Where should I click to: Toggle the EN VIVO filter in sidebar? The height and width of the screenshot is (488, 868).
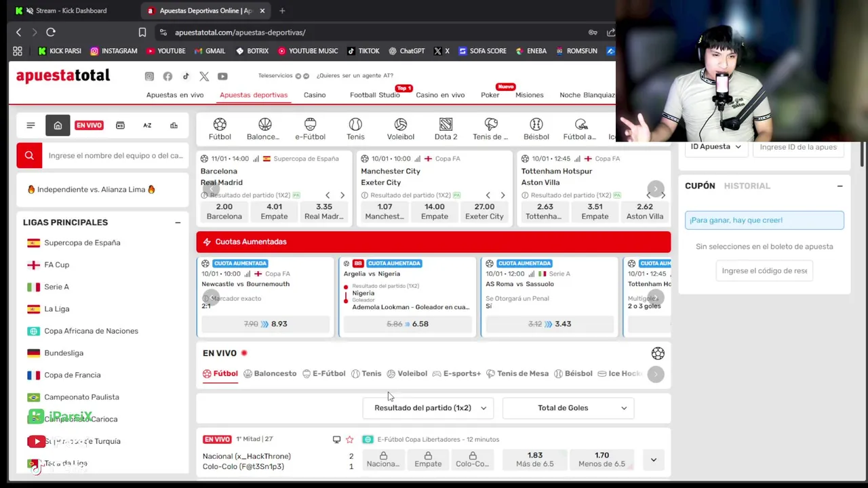point(89,125)
